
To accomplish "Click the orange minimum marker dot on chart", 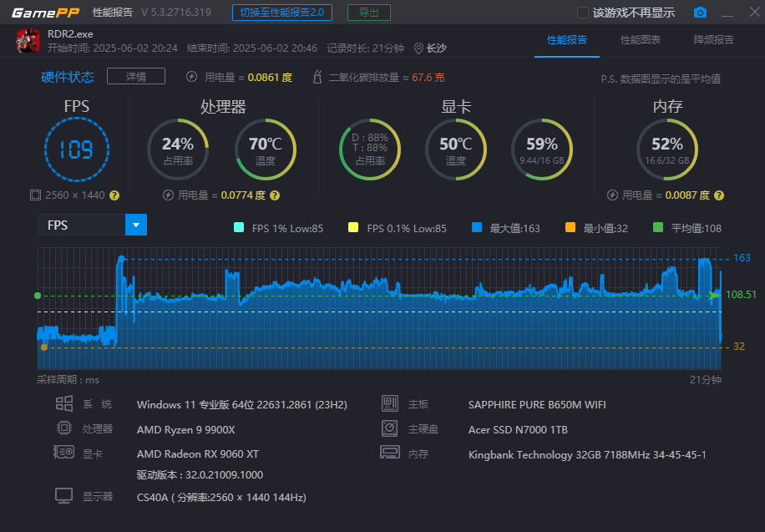I will 44,347.
